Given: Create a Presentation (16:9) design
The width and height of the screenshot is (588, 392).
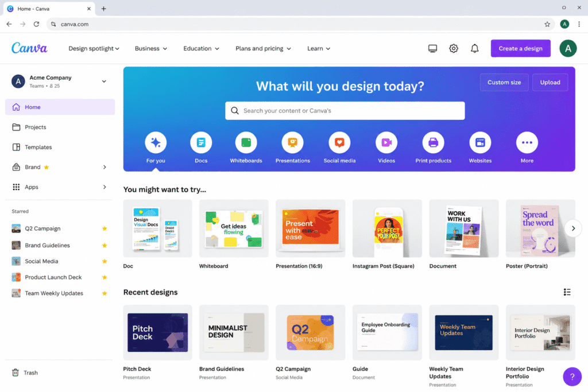Looking at the screenshot, I should click(310, 228).
